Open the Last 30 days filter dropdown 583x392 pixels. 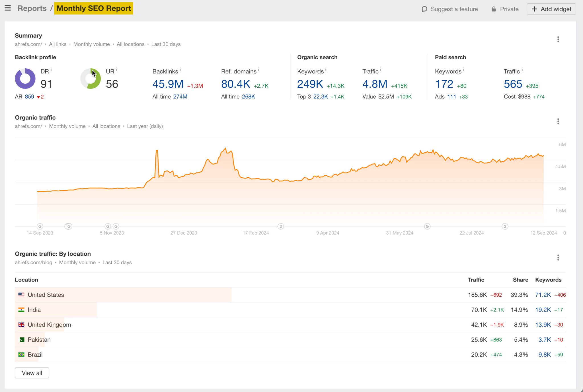[x=166, y=44]
